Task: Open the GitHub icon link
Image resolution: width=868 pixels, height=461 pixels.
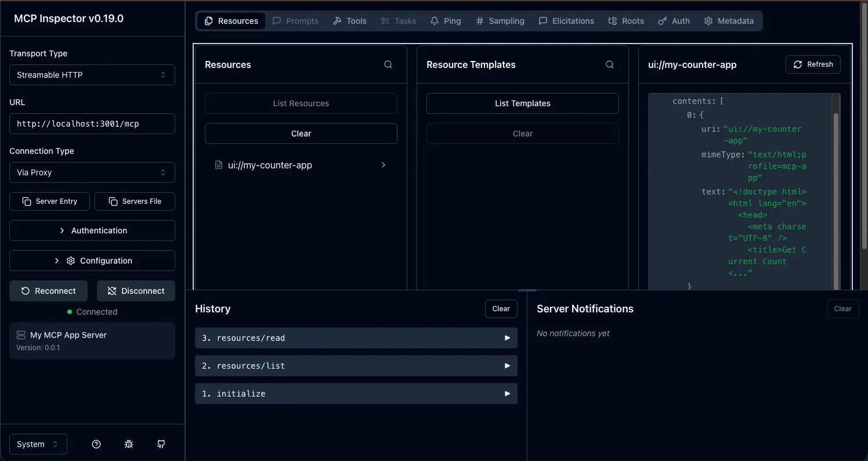Action: click(x=161, y=444)
